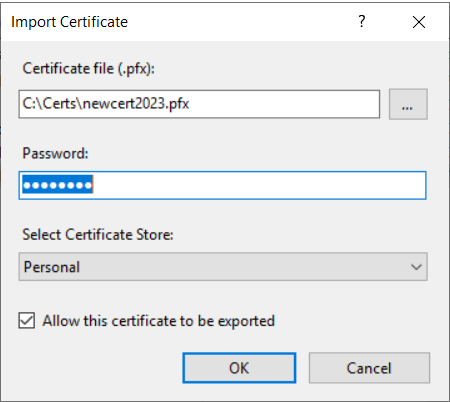The height and width of the screenshot is (402, 450).
Task: Confirm import with the OK button
Action: tap(239, 368)
